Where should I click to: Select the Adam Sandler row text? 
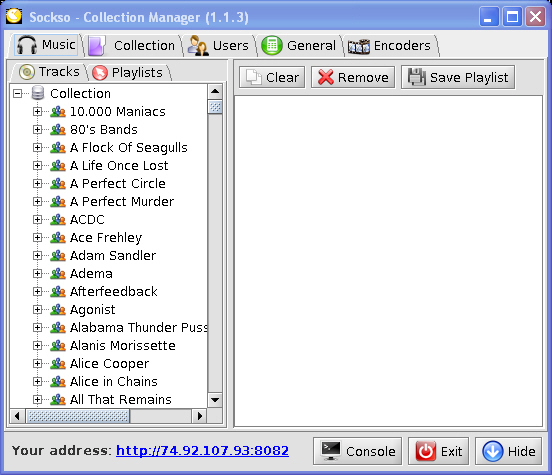pyautogui.click(x=113, y=256)
